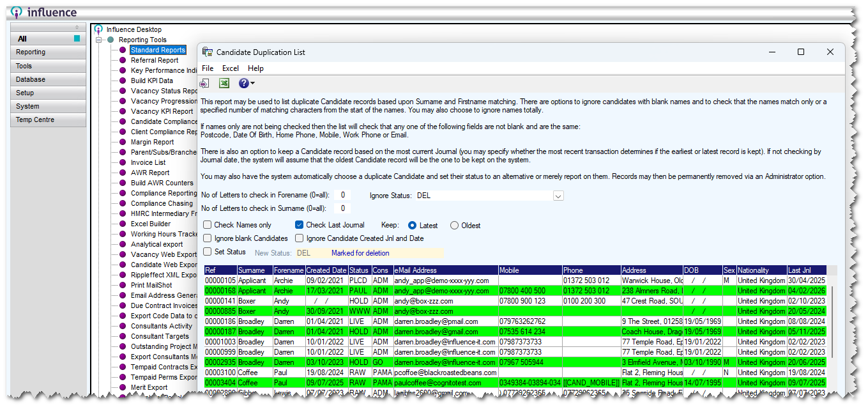This screenshot has width=868, height=409.
Task: Click the Database sidebar button
Action: (x=48, y=79)
